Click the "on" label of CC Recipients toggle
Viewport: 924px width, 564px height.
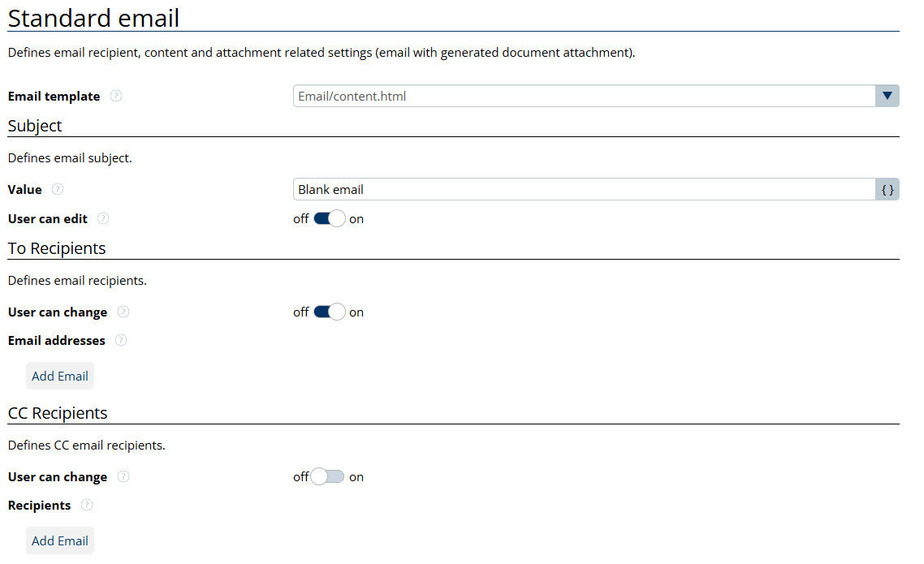click(x=356, y=477)
